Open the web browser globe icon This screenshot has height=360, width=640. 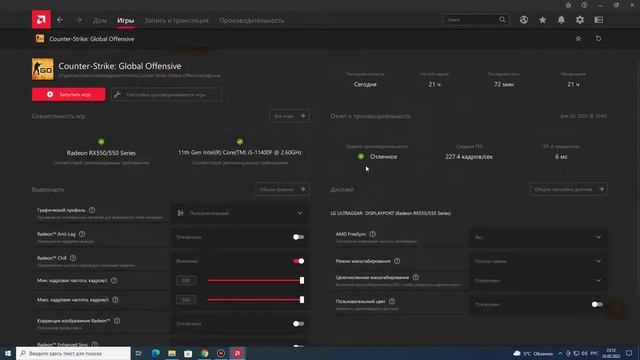[x=524, y=20]
